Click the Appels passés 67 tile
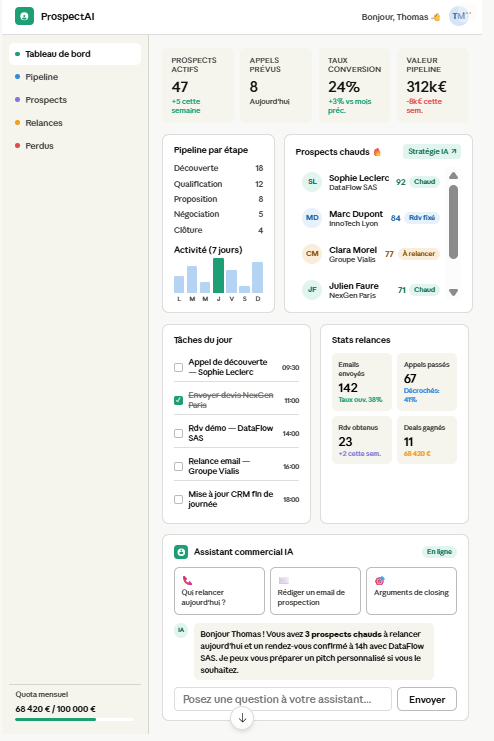 click(x=427, y=382)
